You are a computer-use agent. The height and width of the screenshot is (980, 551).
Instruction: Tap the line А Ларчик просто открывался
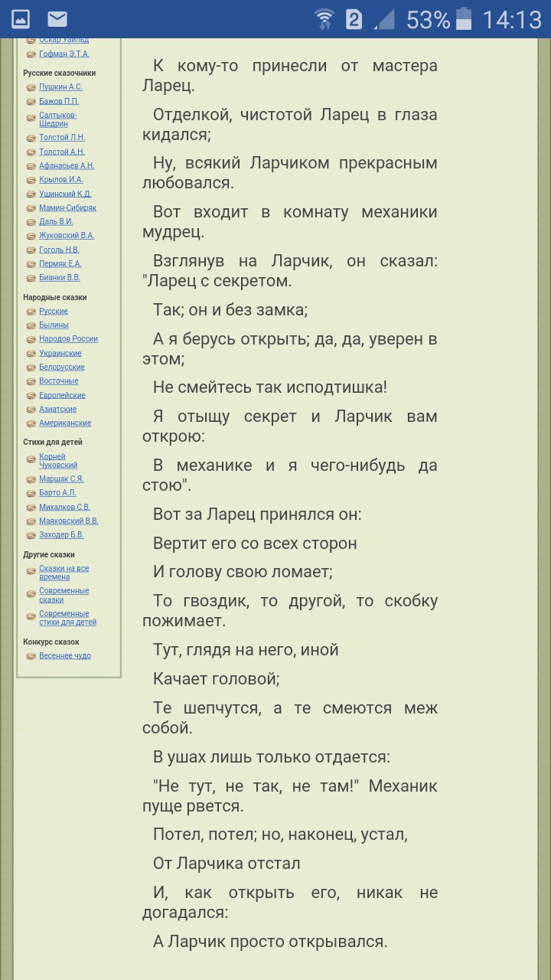[x=270, y=941]
